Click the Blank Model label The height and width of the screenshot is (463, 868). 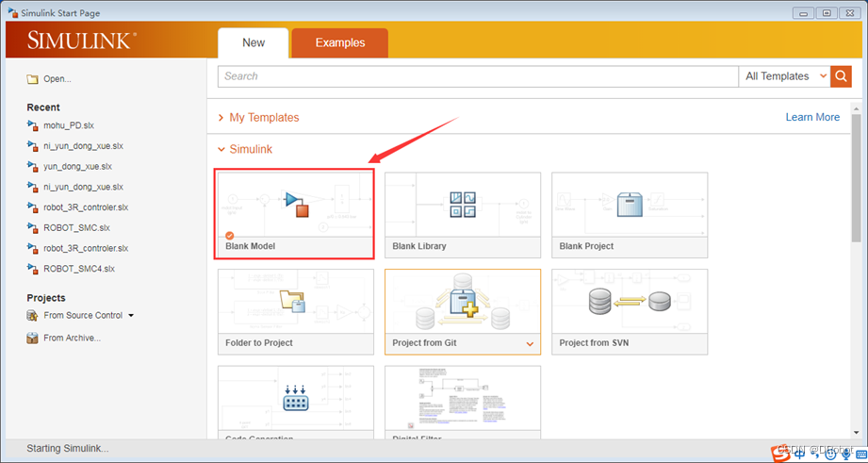coord(250,246)
